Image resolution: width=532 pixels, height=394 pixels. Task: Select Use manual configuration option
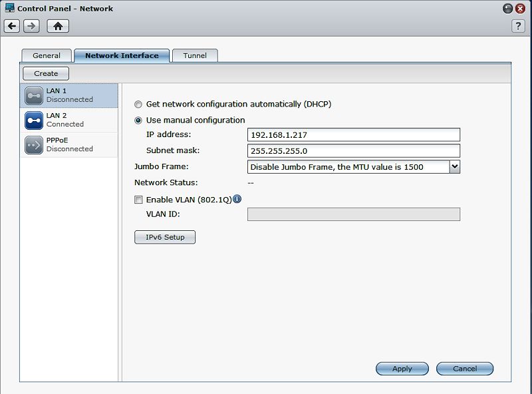point(138,120)
